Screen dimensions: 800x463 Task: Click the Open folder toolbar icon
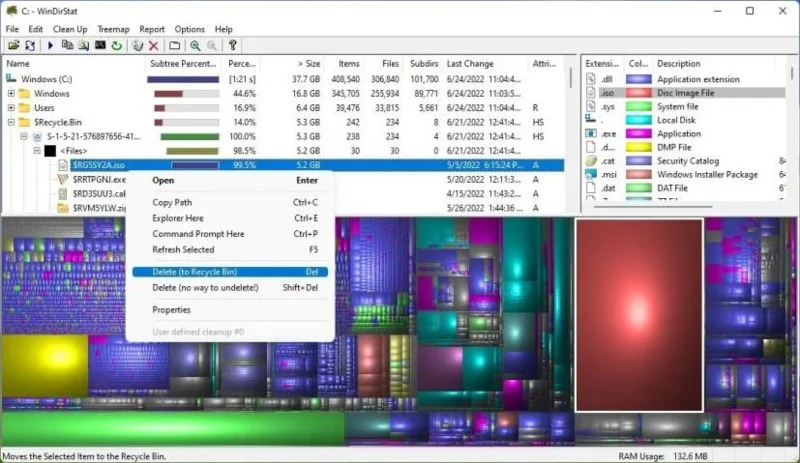pos(14,45)
